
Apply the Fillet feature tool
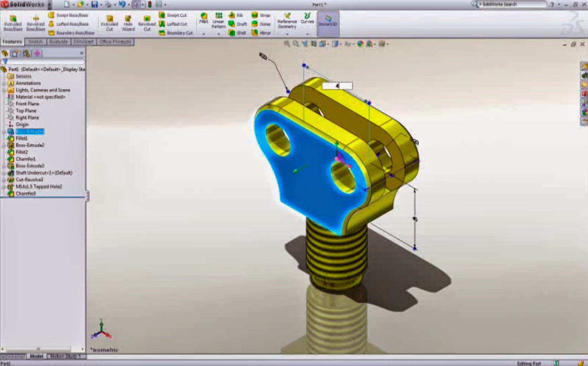[204, 18]
